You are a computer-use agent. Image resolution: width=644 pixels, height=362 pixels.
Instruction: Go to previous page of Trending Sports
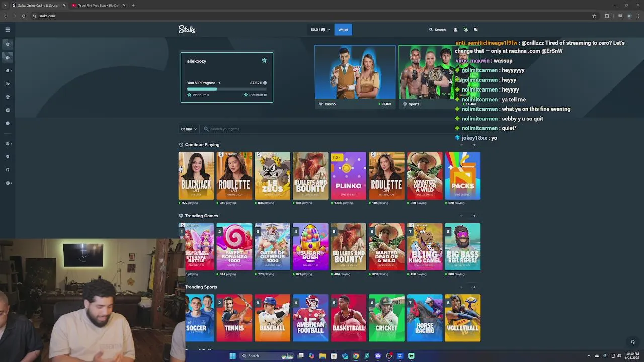click(461, 287)
